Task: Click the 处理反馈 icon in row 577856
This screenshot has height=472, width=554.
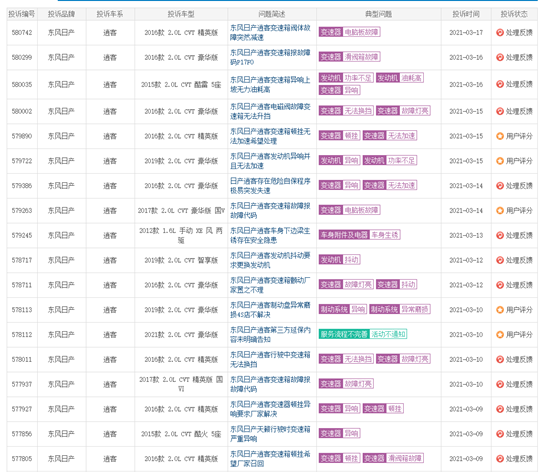Action: click(500, 434)
